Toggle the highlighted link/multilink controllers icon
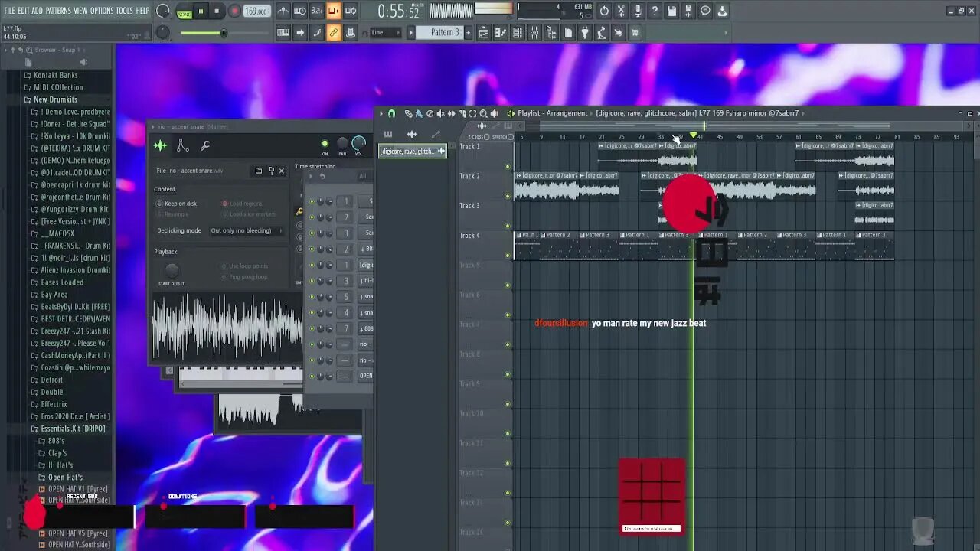Image resolution: width=980 pixels, height=551 pixels. tap(334, 32)
